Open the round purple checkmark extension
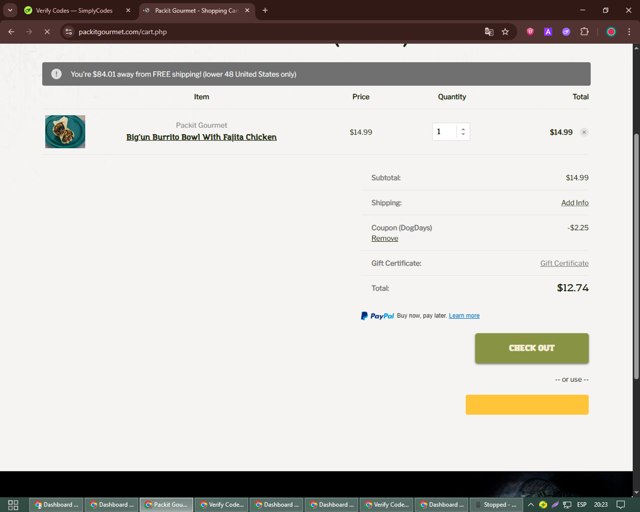The width and height of the screenshot is (640, 512). (566, 32)
